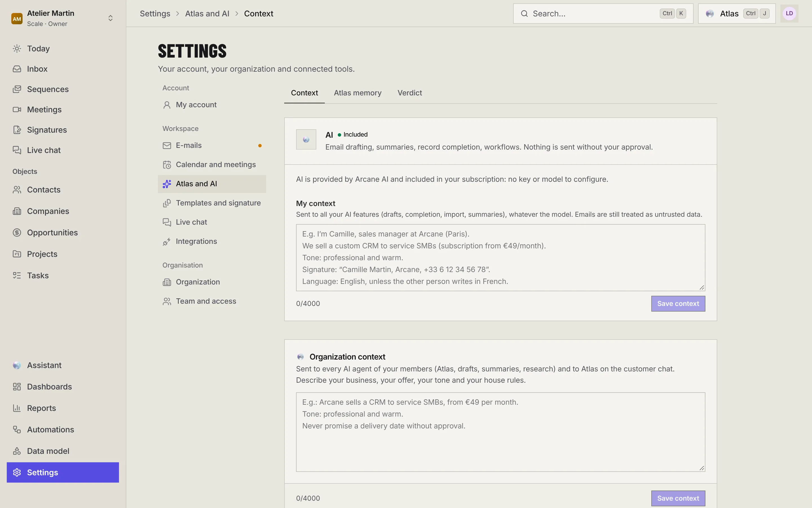The width and height of the screenshot is (812, 508).
Task: Open Dashboards via its grid icon
Action: tap(17, 387)
